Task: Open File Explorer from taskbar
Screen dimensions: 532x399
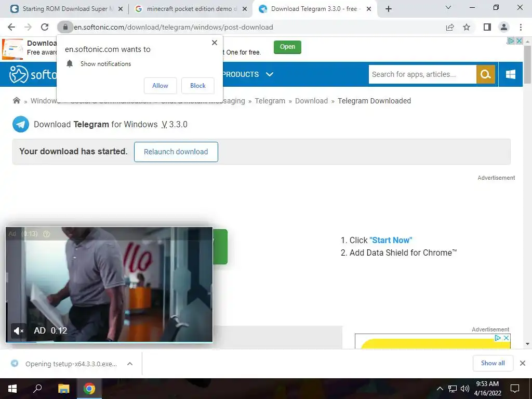Action: click(63, 389)
